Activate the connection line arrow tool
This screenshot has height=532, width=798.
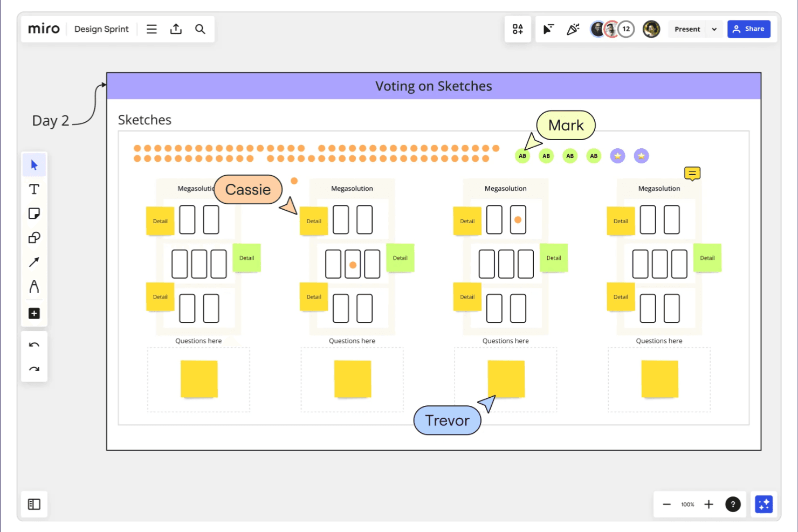point(34,262)
